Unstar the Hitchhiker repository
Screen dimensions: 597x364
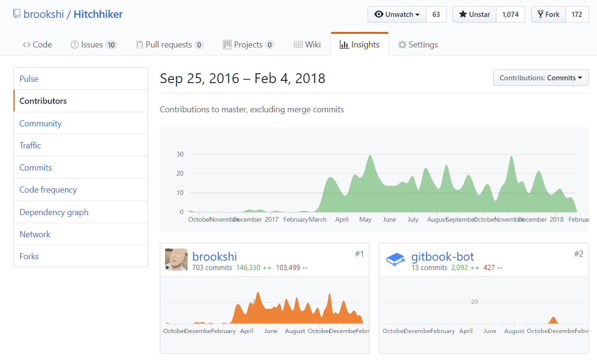[x=474, y=14]
